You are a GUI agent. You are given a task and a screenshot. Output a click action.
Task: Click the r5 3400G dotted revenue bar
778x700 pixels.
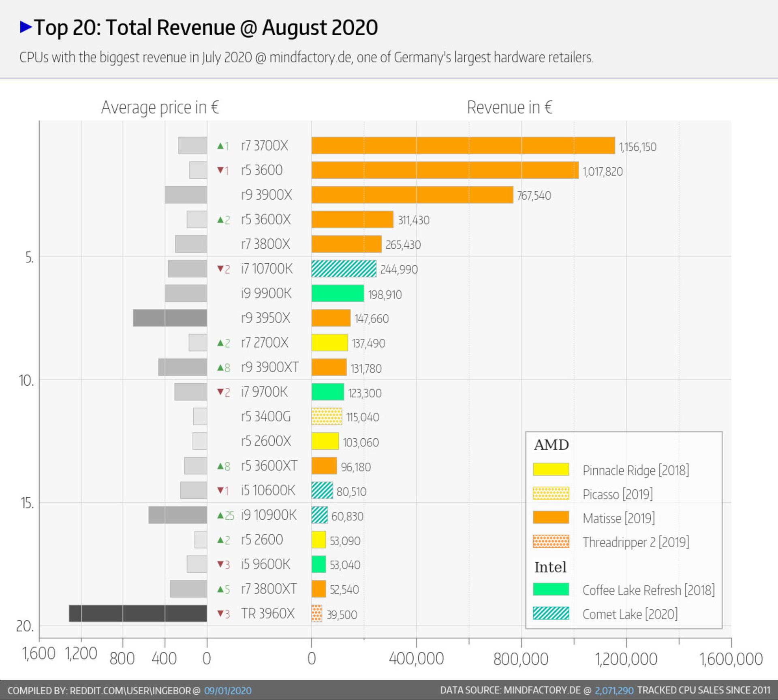point(327,416)
